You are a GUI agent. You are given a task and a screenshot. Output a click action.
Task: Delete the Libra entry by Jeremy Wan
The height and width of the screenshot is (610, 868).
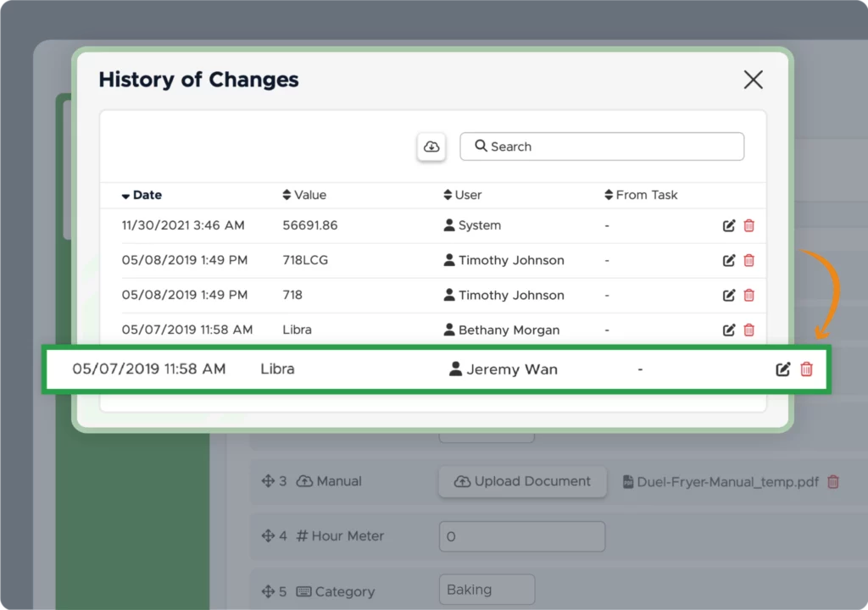[807, 369]
